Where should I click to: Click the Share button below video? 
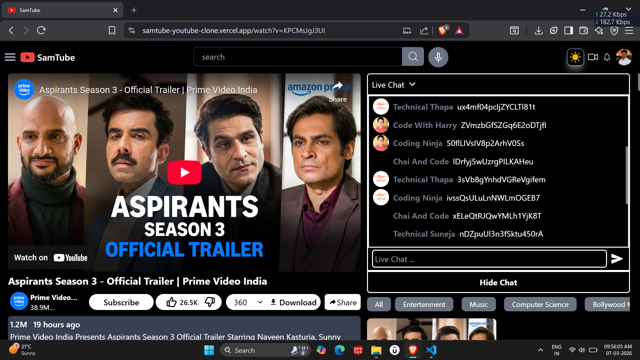(342, 302)
